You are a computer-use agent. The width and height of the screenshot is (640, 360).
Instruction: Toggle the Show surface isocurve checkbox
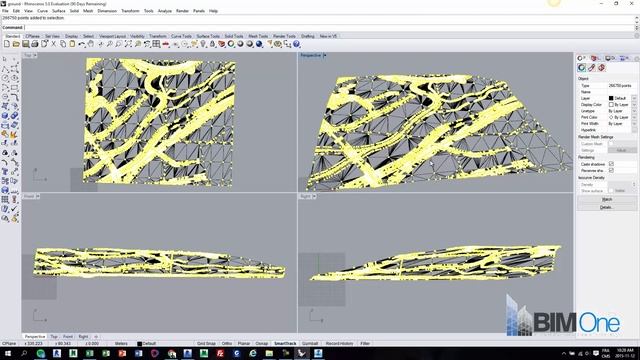pos(611,191)
